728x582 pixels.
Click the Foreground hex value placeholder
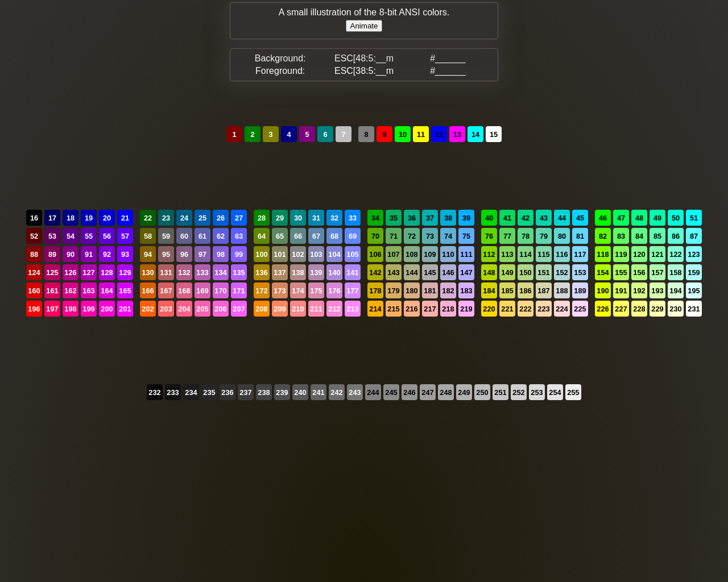coord(448,71)
